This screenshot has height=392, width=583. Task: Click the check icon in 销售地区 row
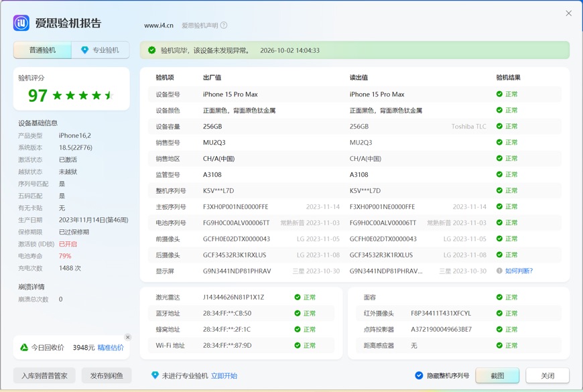499,158
